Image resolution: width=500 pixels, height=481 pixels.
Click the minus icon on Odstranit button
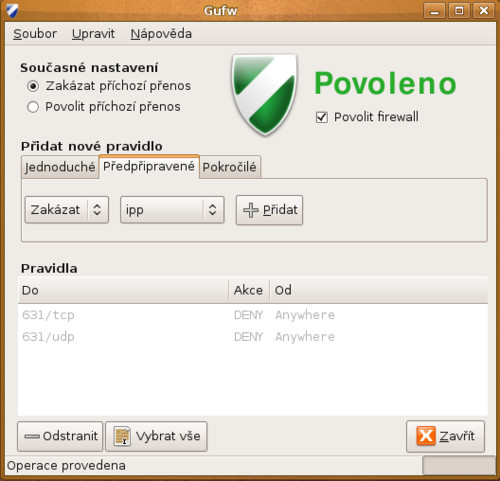click(x=32, y=436)
